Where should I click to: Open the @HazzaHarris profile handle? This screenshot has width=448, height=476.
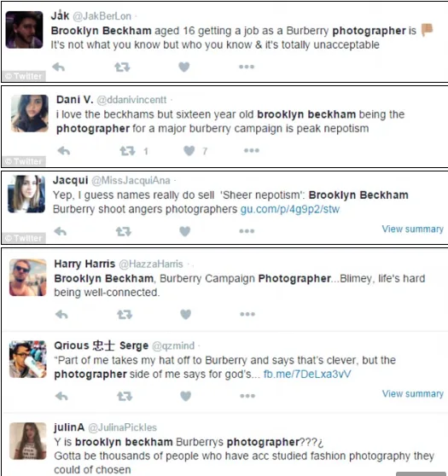pos(151,264)
